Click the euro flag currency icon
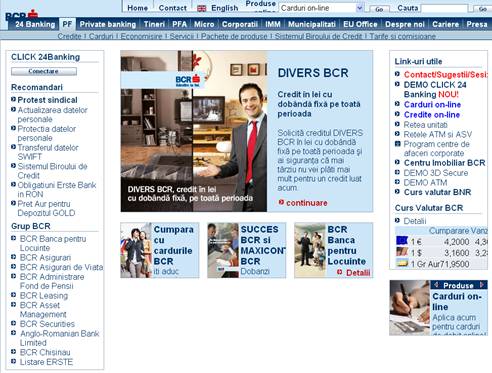This screenshot has height=373, width=492. 402,241
